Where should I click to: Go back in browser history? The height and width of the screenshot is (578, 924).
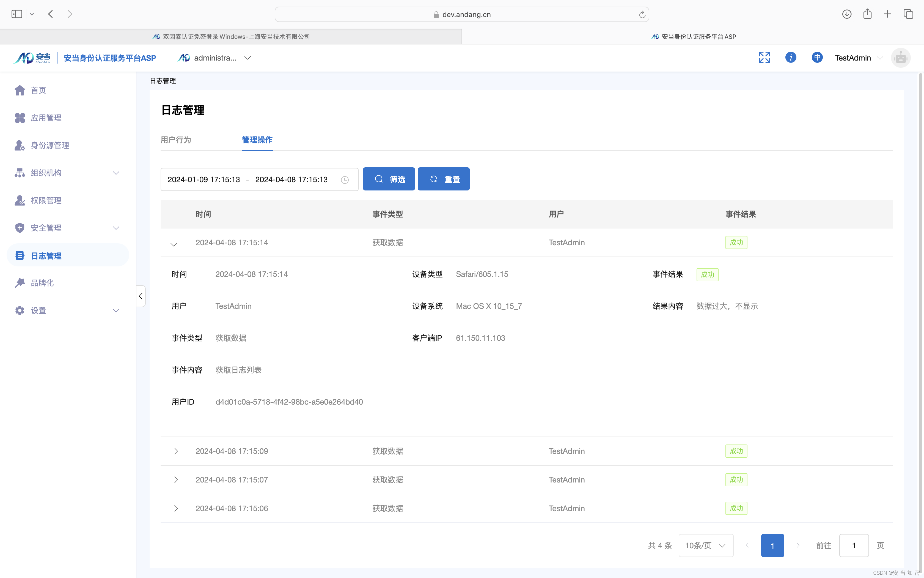(x=50, y=14)
